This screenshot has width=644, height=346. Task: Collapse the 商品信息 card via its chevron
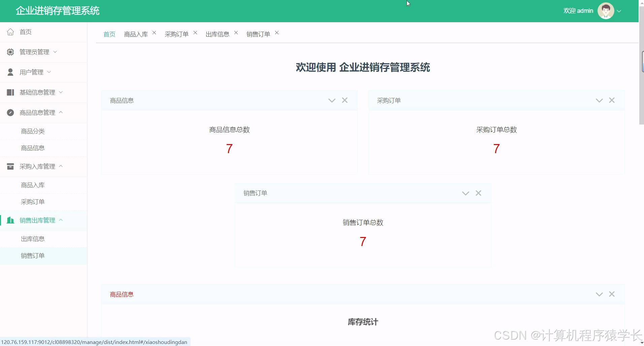[332, 100]
